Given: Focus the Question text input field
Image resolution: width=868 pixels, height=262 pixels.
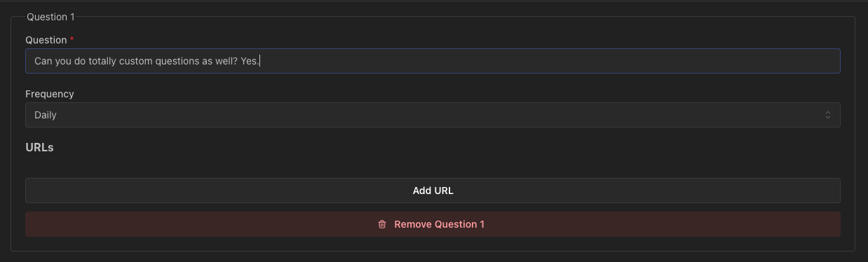Looking at the screenshot, I should 433,61.
